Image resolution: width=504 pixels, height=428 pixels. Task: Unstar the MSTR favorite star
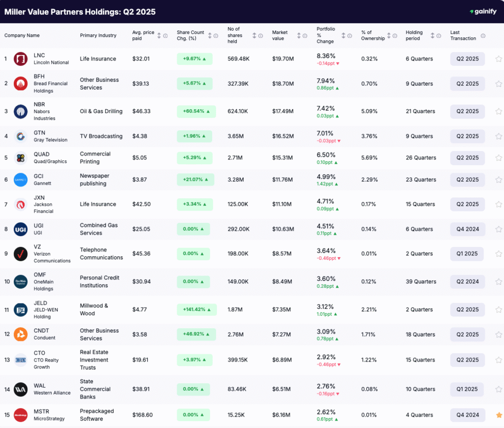click(499, 415)
